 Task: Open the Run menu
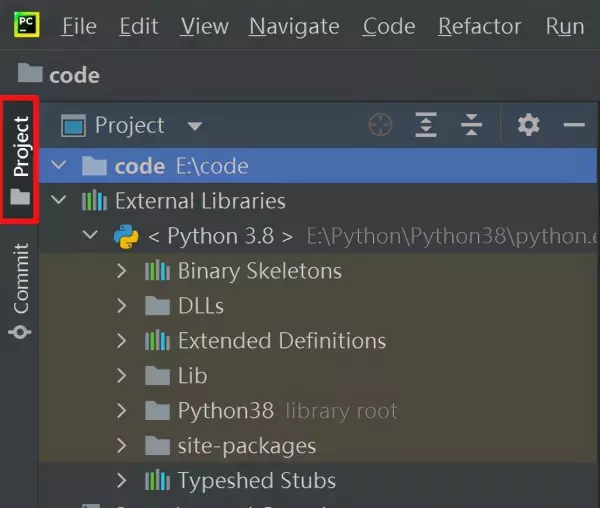click(x=565, y=26)
